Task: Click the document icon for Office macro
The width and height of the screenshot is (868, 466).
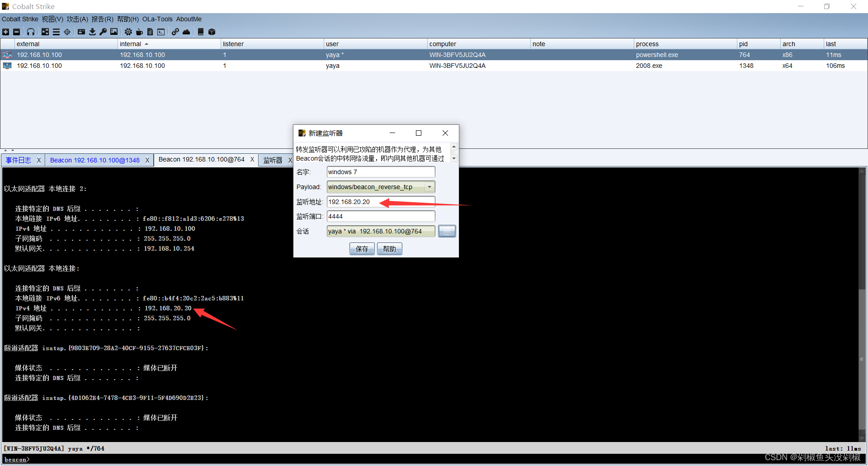Action: (x=150, y=32)
